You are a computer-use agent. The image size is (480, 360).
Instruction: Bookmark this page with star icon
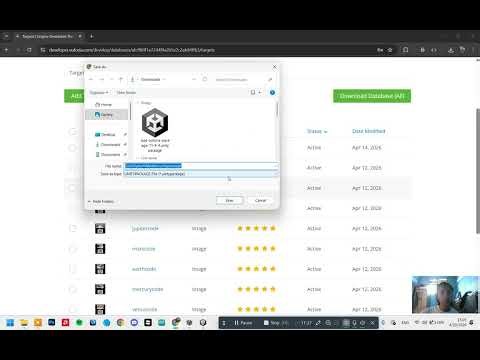(x=390, y=50)
